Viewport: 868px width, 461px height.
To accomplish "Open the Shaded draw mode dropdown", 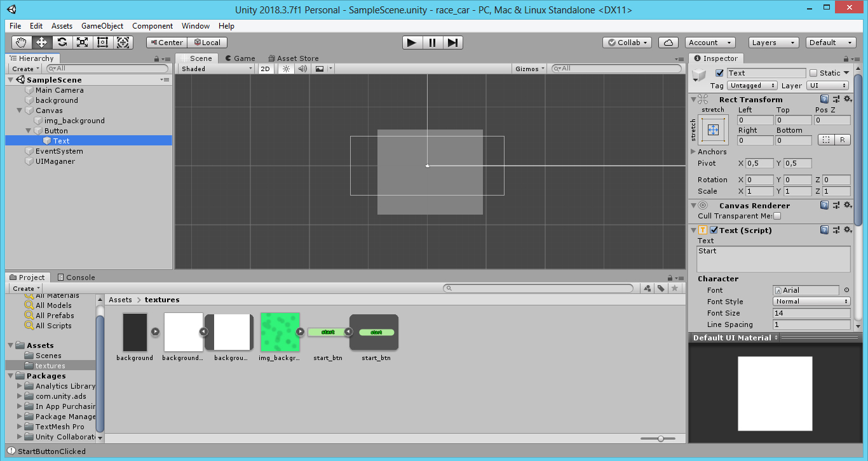I will [215, 69].
